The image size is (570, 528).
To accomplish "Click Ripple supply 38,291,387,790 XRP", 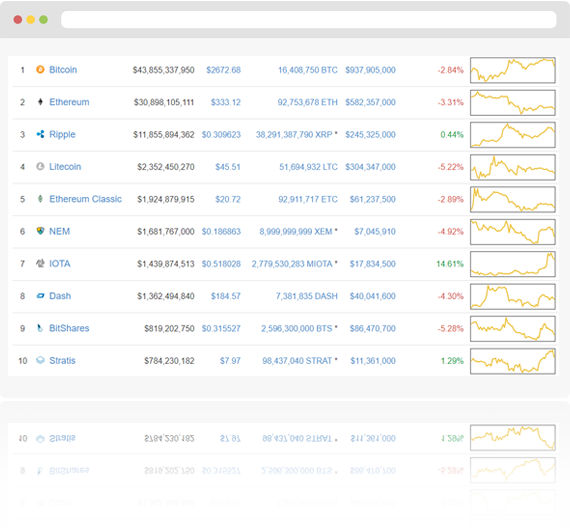I will (x=294, y=135).
